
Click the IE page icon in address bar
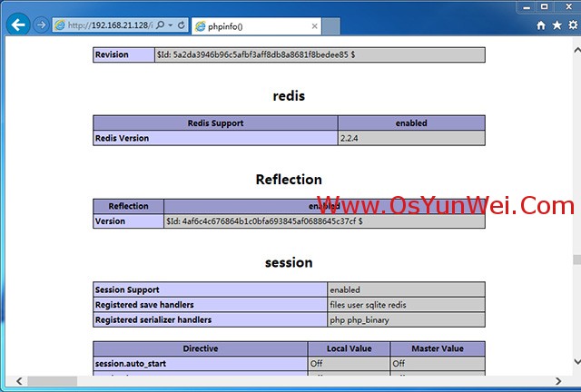[60, 25]
